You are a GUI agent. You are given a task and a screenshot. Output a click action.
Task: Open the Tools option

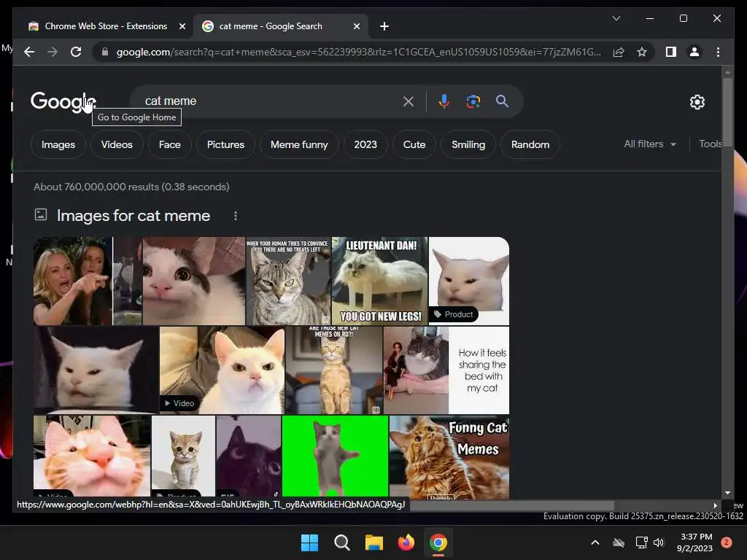click(711, 144)
